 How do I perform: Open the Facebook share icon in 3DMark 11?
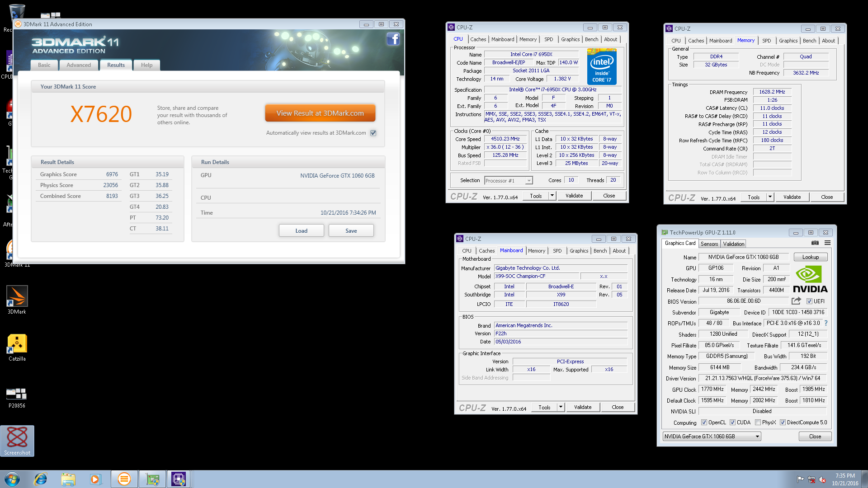393,39
